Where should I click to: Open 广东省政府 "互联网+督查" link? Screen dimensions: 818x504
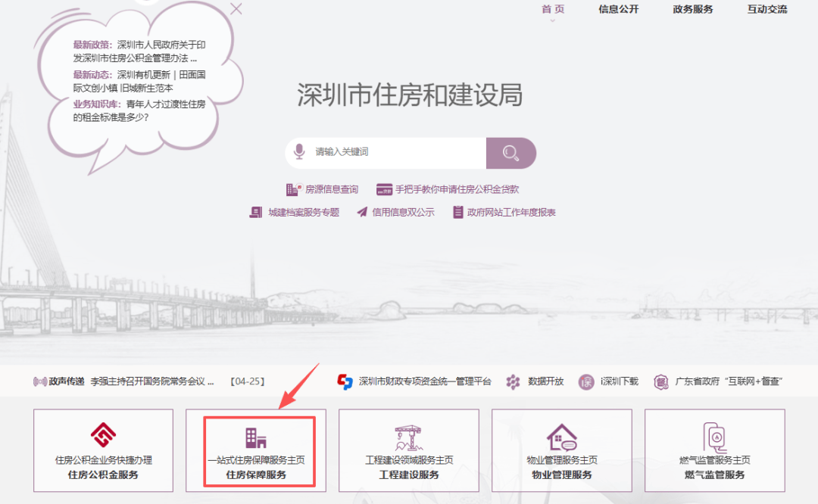click(729, 381)
